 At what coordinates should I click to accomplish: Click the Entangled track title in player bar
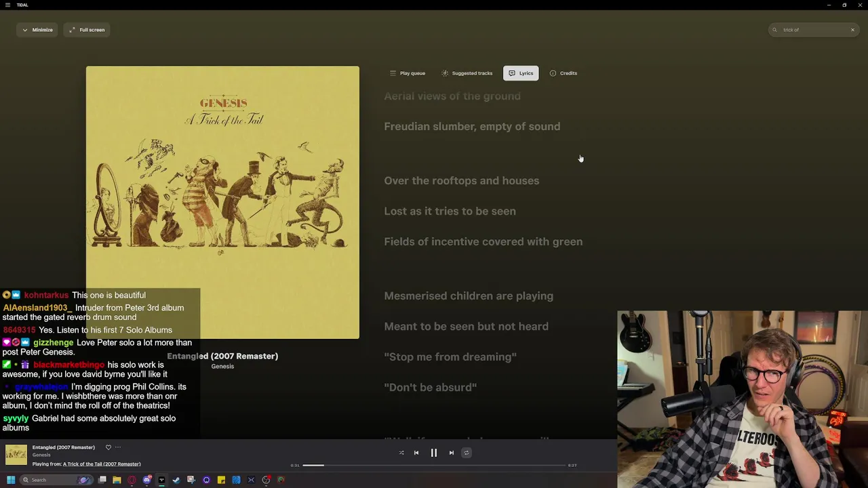(x=64, y=447)
